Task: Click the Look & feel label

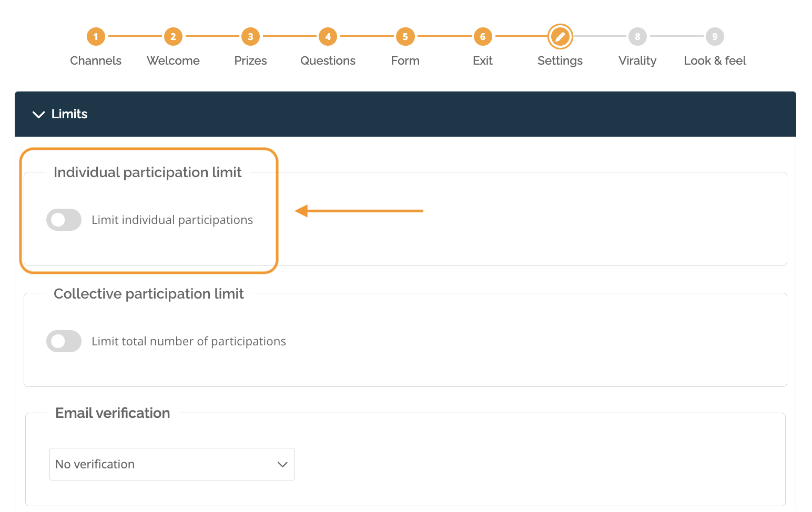Action: pos(715,61)
